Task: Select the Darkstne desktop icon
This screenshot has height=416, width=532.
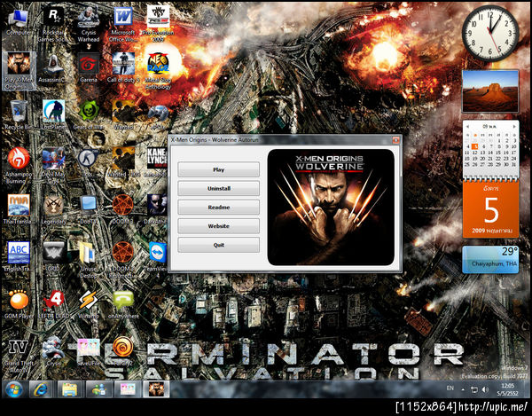Action: 156,209
